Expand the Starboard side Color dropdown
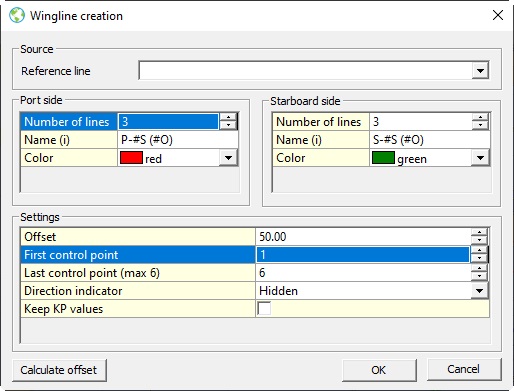Image resolution: width=514 pixels, height=391 pixels. tap(480, 158)
